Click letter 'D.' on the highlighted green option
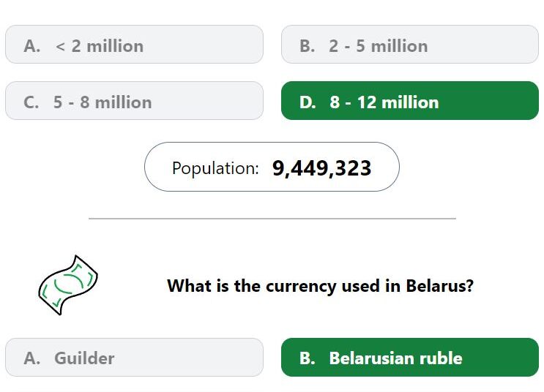The height and width of the screenshot is (392, 544). click(x=308, y=102)
